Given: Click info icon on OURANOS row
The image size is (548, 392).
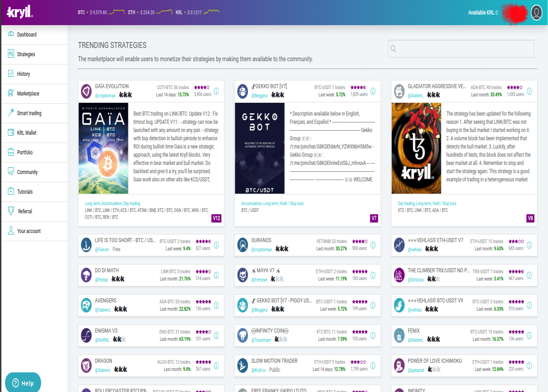Looking at the screenshot, I should [373, 245].
